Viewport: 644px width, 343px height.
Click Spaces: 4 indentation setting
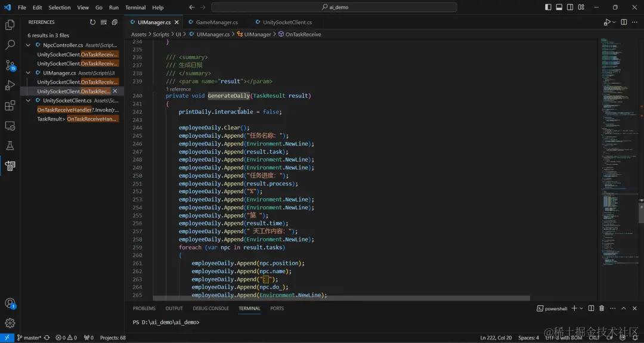(528, 338)
